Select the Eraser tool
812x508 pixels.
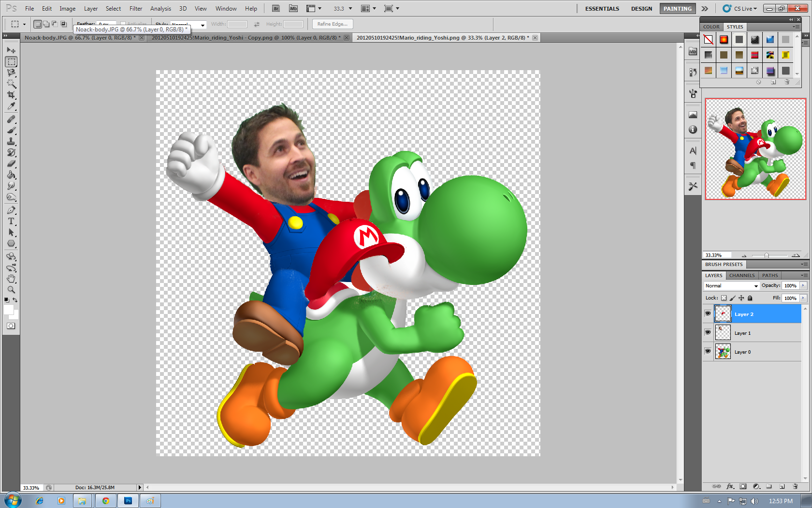12,164
